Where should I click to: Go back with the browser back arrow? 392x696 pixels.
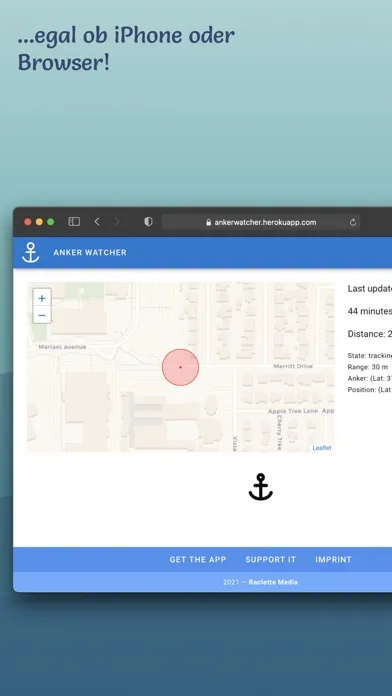pos(97,221)
